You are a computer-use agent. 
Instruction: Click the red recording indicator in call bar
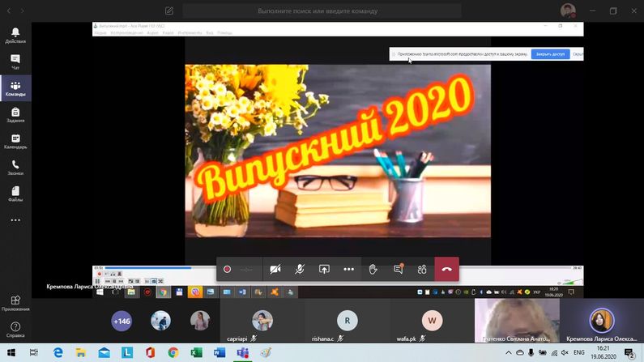(x=227, y=269)
